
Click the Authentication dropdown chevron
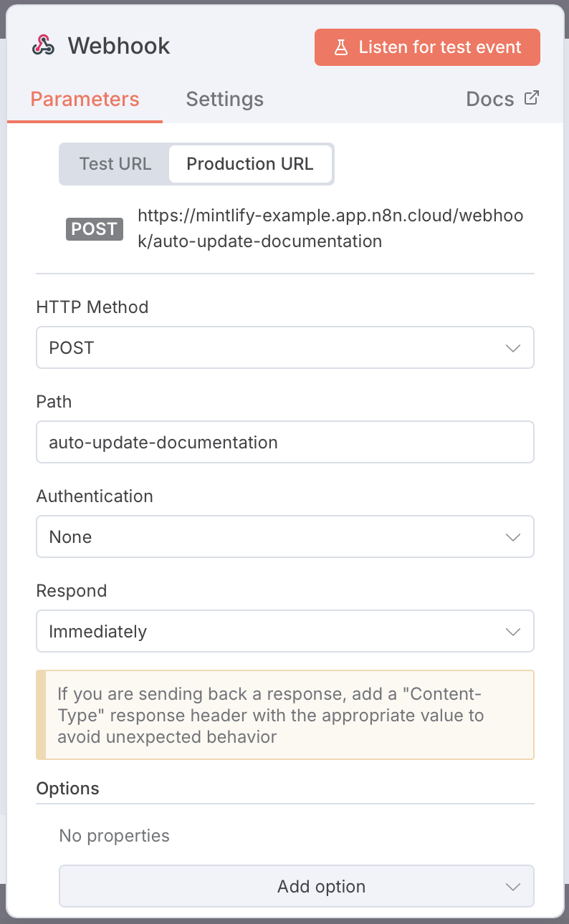pyautogui.click(x=513, y=536)
